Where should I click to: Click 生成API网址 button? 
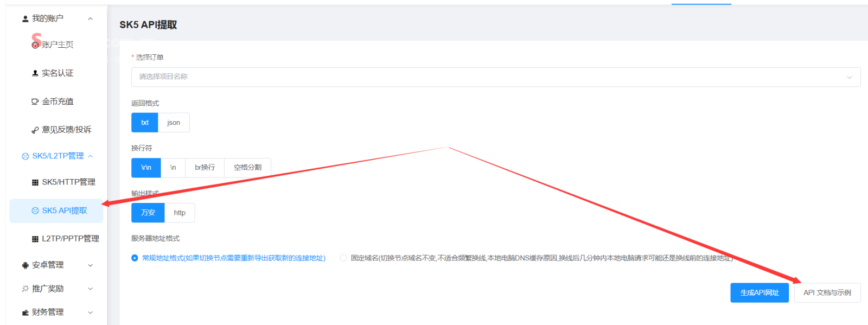click(x=759, y=292)
